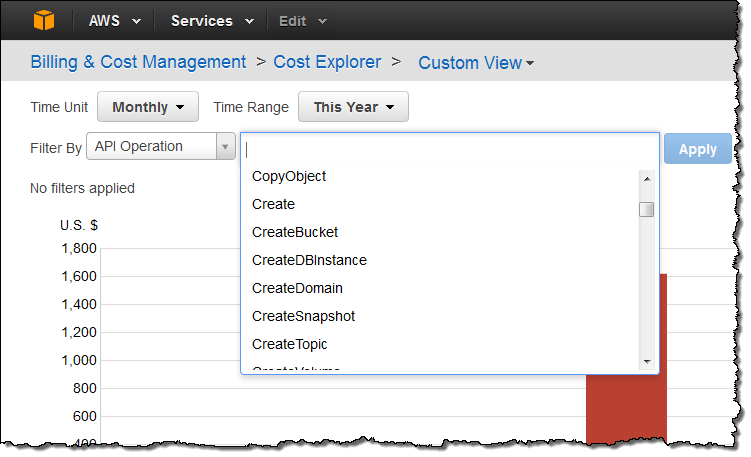The image size is (751, 457).
Task: Open the Monthly time unit dropdown
Action: click(148, 107)
